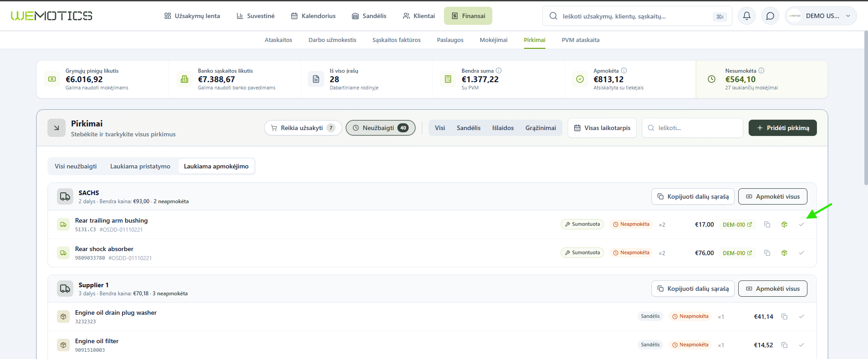Copy the Supplier 1 parts list
This screenshot has height=359, width=868.
point(693,289)
